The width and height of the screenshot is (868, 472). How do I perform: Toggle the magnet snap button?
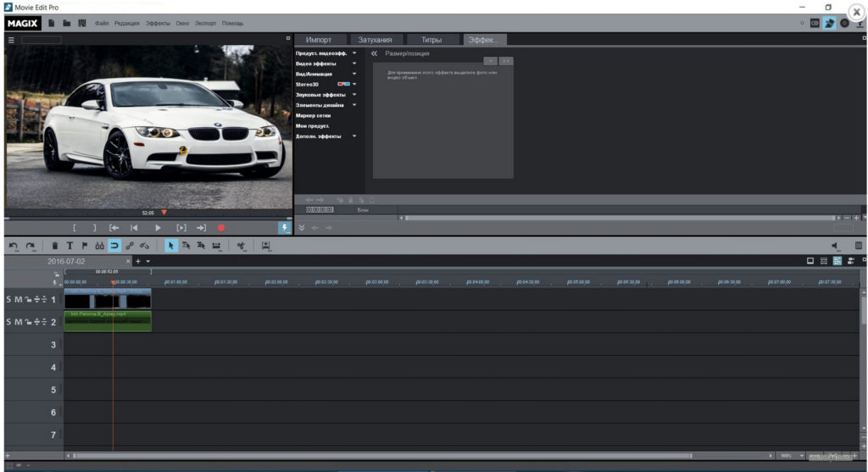pos(114,246)
